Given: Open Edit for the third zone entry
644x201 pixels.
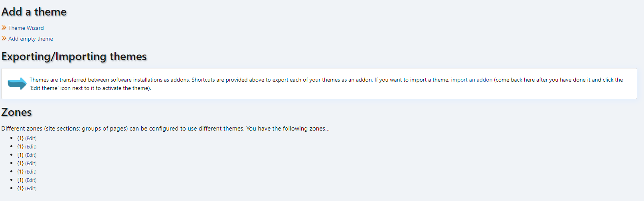Looking at the screenshot, I should (31, 155).
